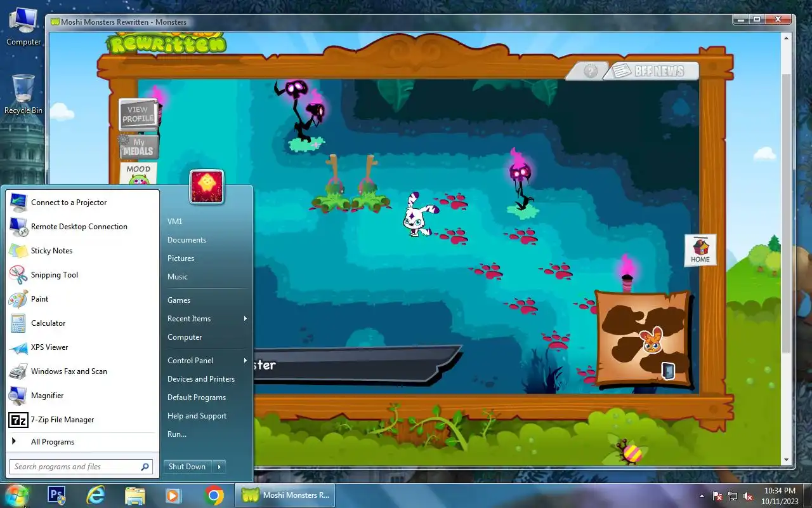Open Paint from Start menu
This screenshot has height=508, width=812.
[82, 299]
